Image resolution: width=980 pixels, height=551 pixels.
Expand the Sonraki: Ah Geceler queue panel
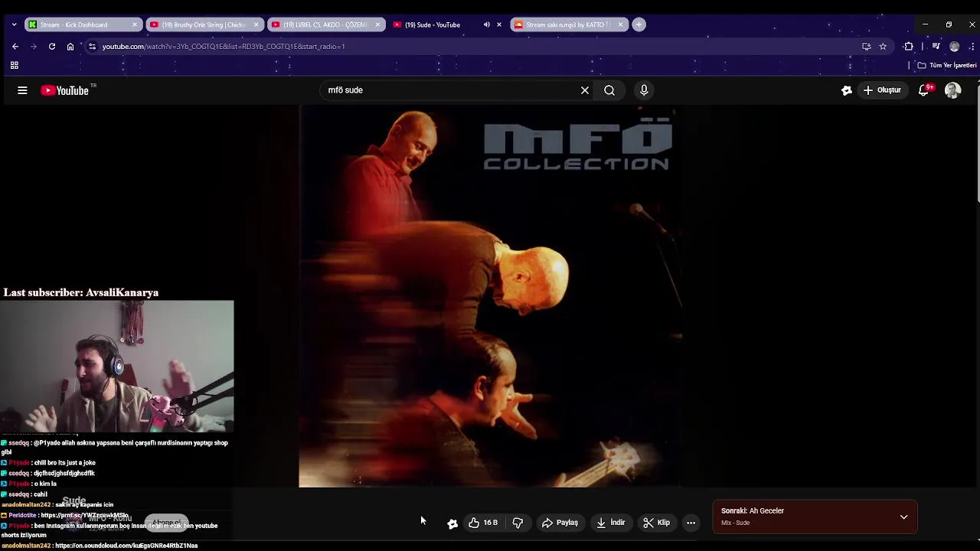tap(903, 517)
